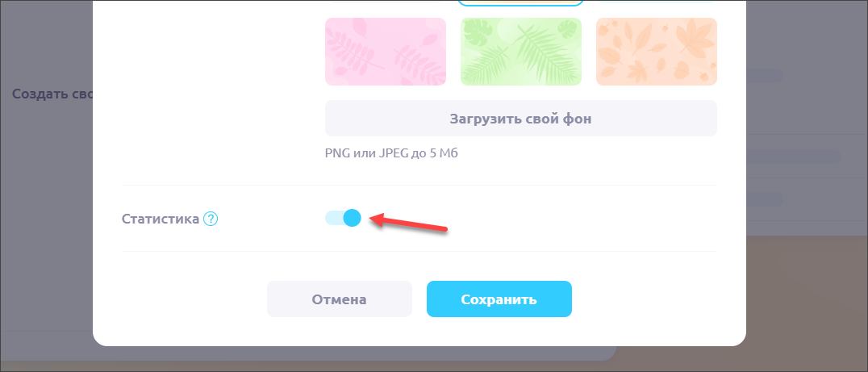Click the question mark icon beside Статистика

coord(211,219)
